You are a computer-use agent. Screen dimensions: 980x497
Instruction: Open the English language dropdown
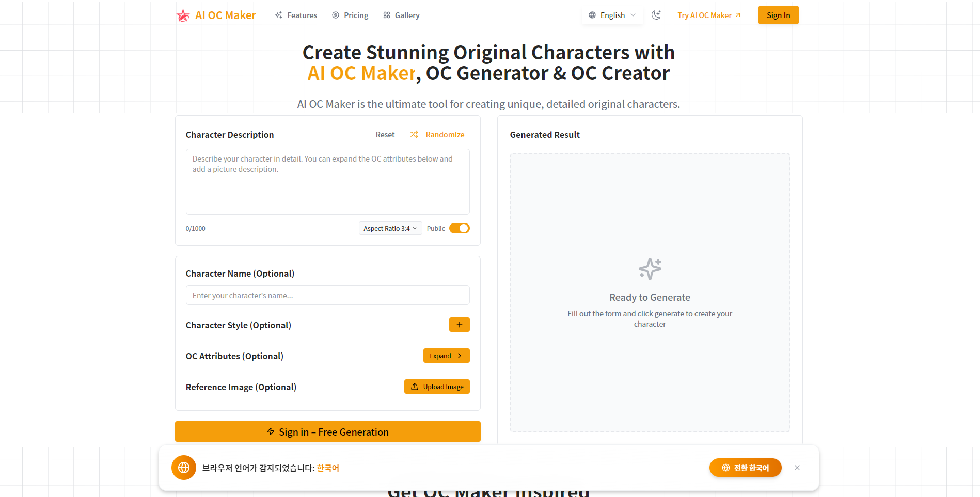[613, 15]
